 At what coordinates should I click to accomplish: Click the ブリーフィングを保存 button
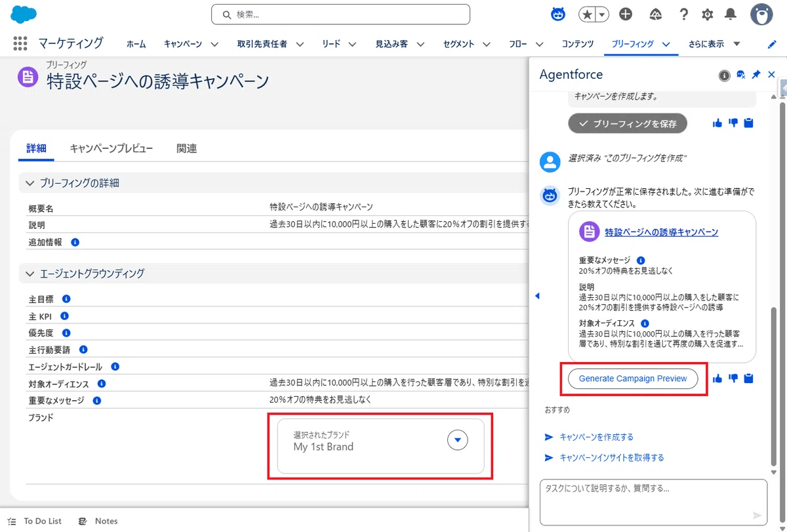point(628,123)
